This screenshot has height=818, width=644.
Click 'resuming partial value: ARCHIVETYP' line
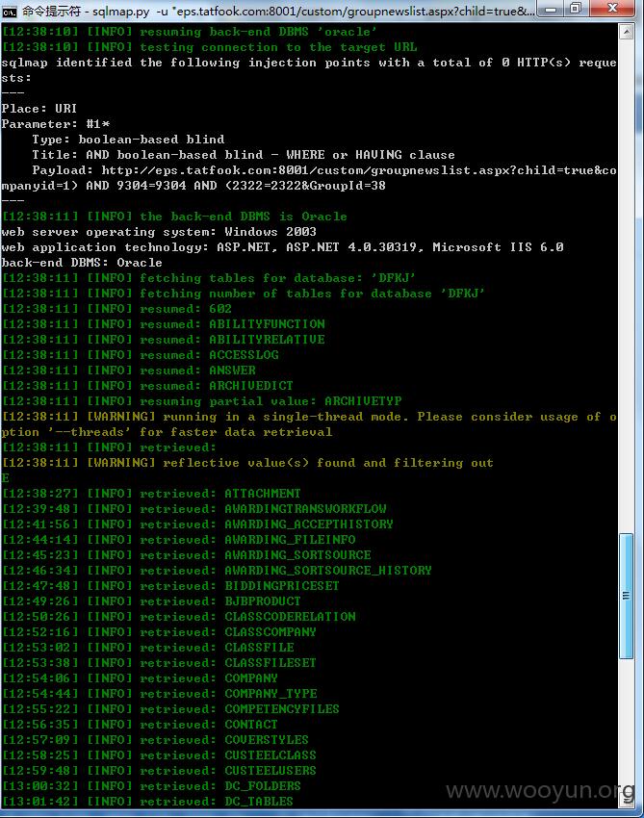pos(201,401)
